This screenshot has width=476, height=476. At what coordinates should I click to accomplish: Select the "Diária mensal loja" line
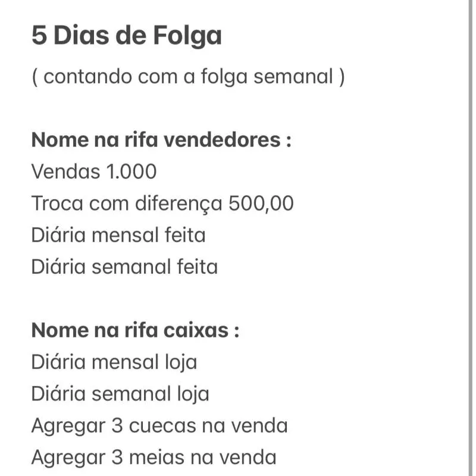(x=114, y=362)
